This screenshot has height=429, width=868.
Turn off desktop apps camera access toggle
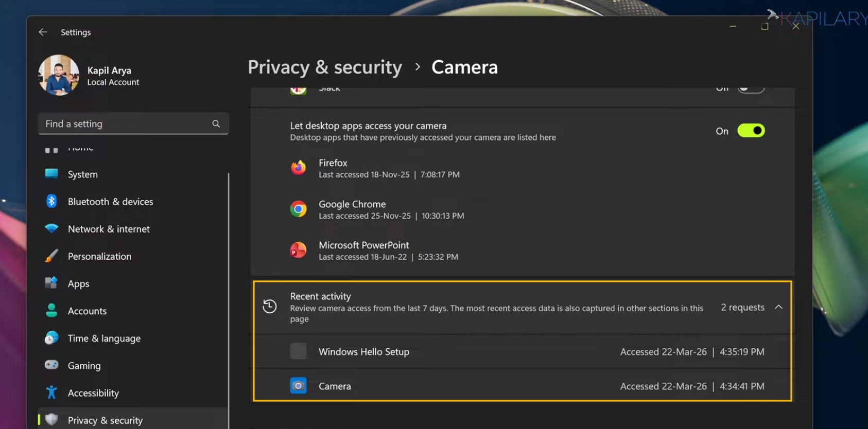click(751, 131)
